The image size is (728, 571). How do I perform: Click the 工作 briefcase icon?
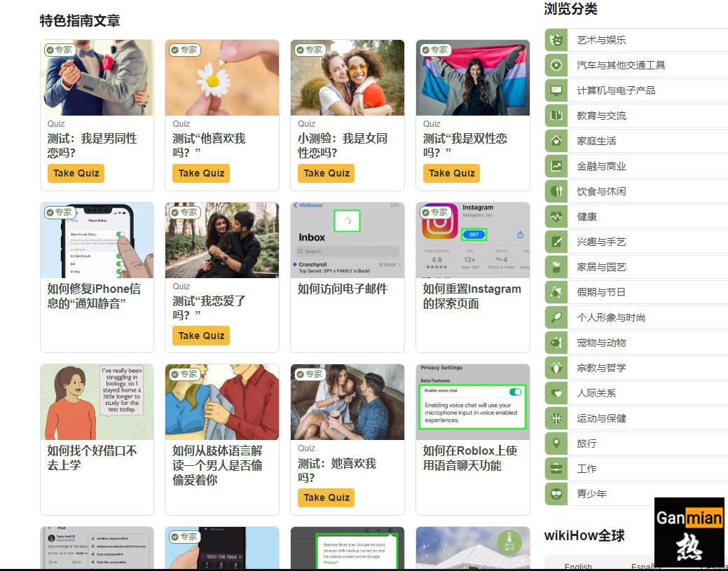556,469
